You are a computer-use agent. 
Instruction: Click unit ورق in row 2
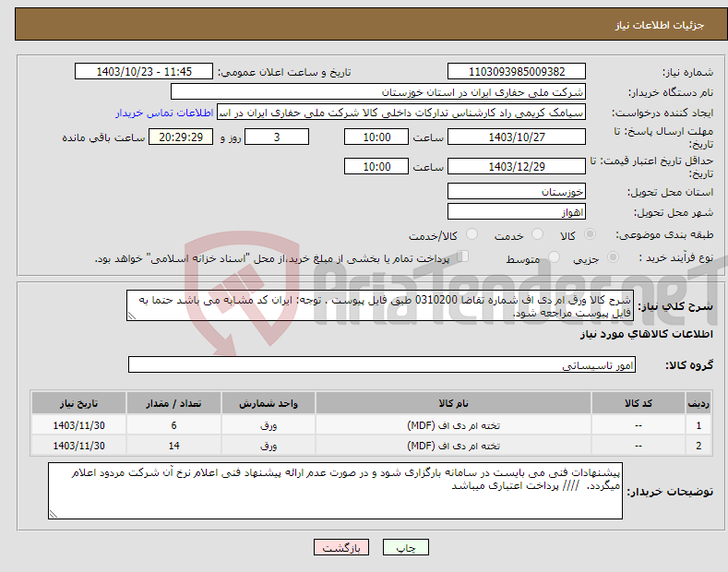point(269,446)
